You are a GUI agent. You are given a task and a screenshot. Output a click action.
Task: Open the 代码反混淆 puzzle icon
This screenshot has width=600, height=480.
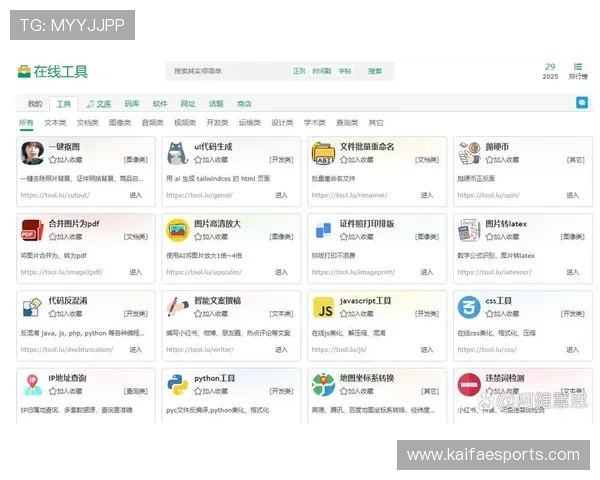point(32,307)
